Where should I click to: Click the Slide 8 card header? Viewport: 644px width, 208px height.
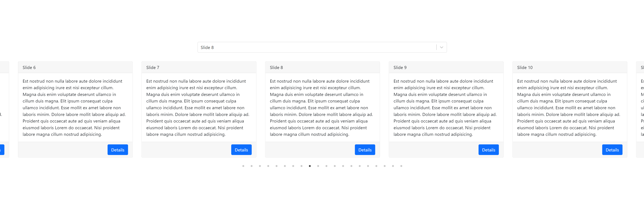(x=322, y=67)
